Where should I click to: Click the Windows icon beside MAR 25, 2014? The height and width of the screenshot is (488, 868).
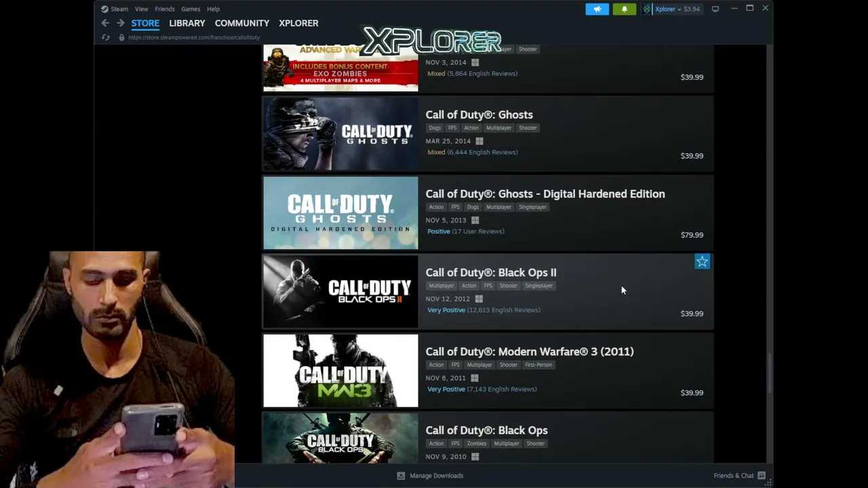[x=479, y=141]
